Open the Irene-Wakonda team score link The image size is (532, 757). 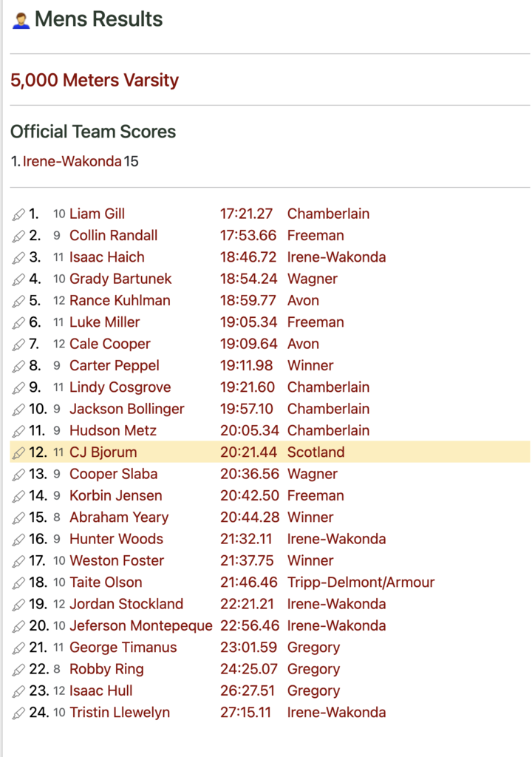click(72, 161)
